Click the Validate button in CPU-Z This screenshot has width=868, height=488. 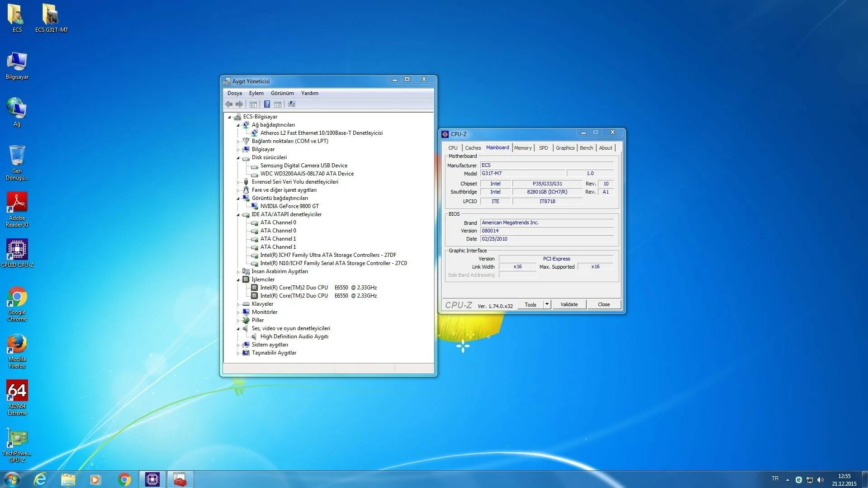569,304
